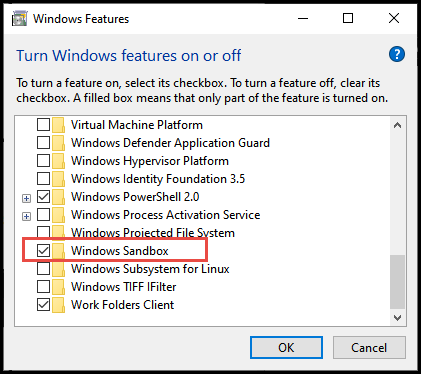Click the Virtual Machine Platform folder icon
Screen dimensions: 421x374
click(58, 125)
